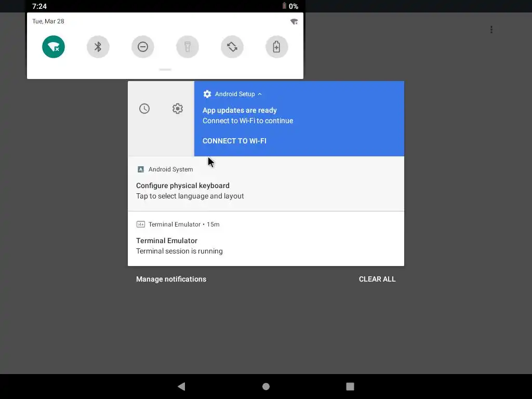532x399 pixels.
Task: Toggle the Wi-Fi quick settings tile
Action: [x=54, y=47]
